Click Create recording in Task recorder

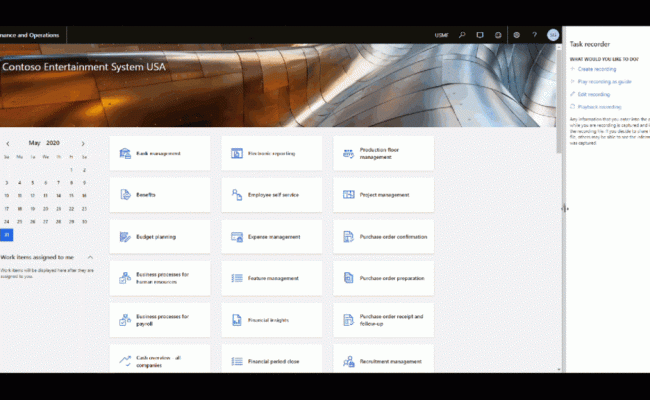click(597, 69)
